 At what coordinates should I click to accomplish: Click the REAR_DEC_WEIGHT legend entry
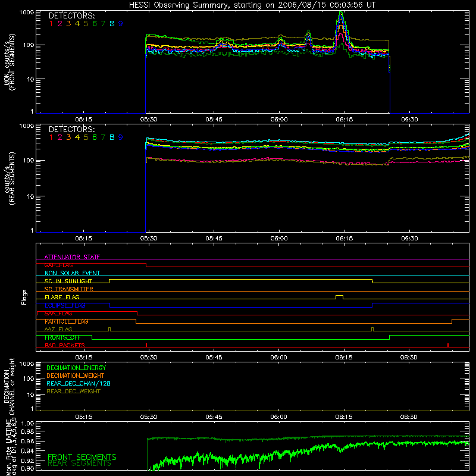click(x=73, y=392)
